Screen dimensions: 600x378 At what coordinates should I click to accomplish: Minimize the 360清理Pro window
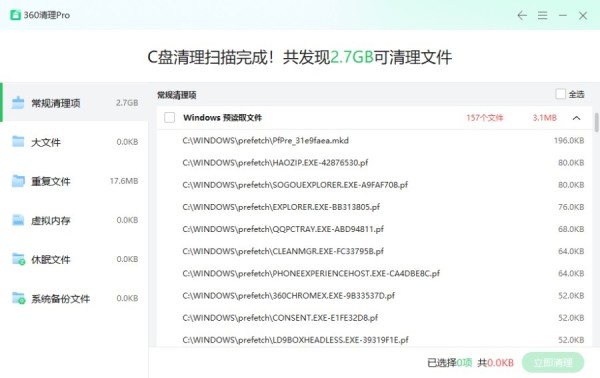562,15
